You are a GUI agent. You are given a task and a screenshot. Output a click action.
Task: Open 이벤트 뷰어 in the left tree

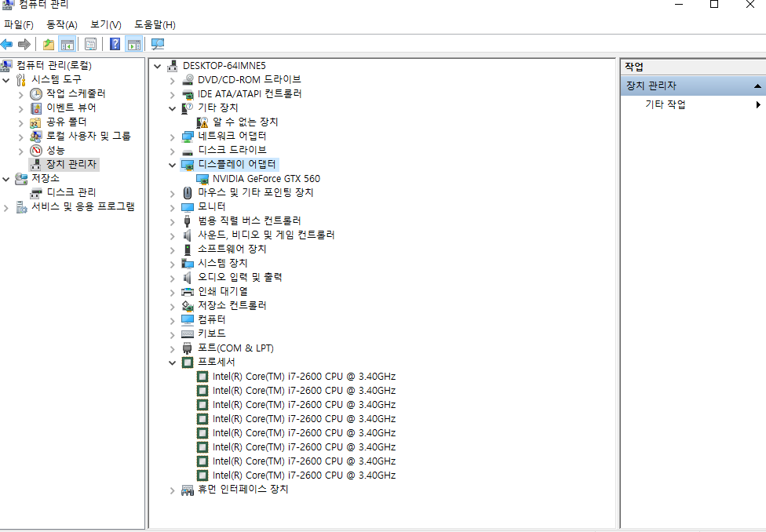pyautogui.click(x=71, y=107)
